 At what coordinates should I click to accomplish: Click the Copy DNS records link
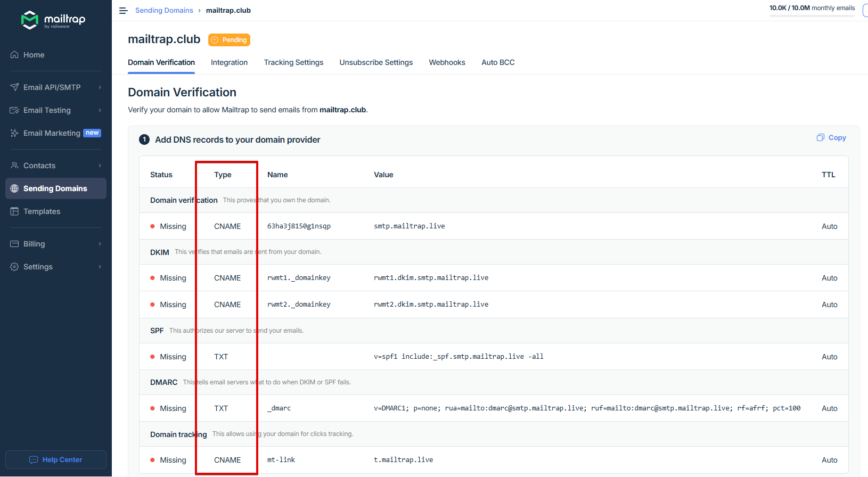831,137
